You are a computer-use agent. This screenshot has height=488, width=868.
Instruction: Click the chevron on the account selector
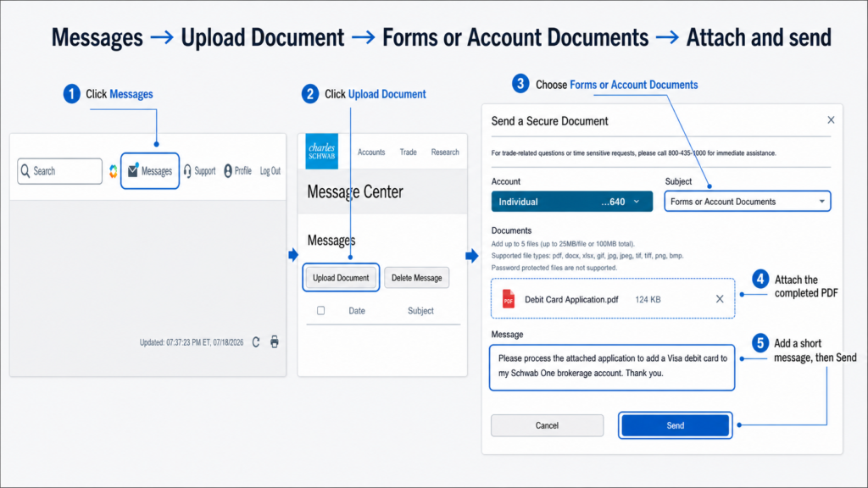click(637, 202)
